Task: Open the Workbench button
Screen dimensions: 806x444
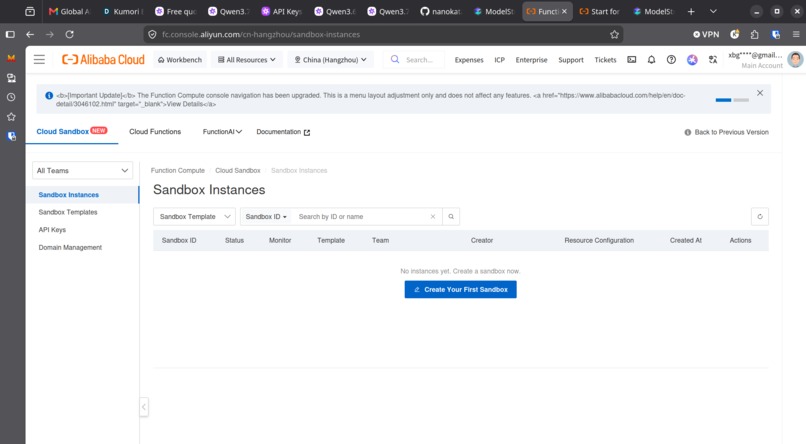Action: (179, 60)
